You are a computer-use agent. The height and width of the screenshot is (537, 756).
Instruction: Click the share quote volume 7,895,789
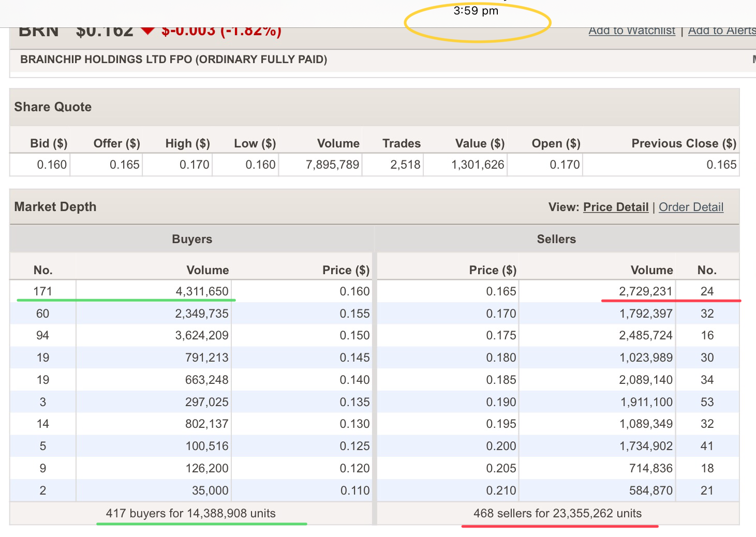coord(332,165)
